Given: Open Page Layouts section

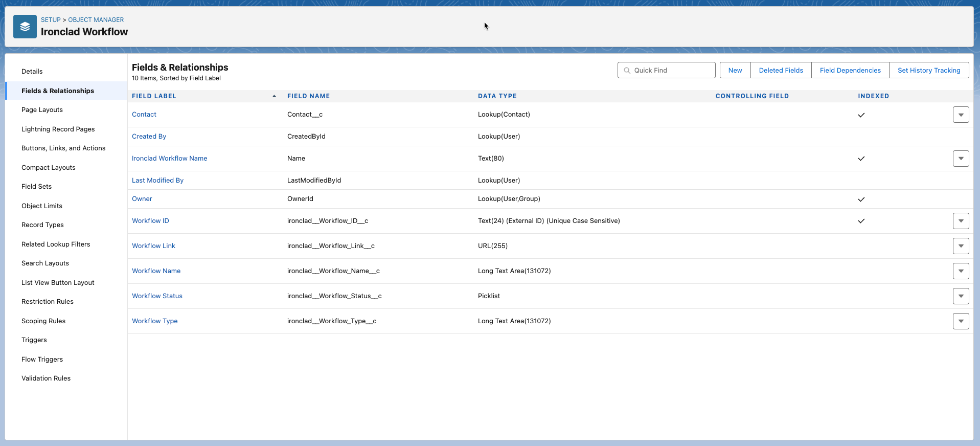Looking at the screenshot, I should tap(42, 110).
